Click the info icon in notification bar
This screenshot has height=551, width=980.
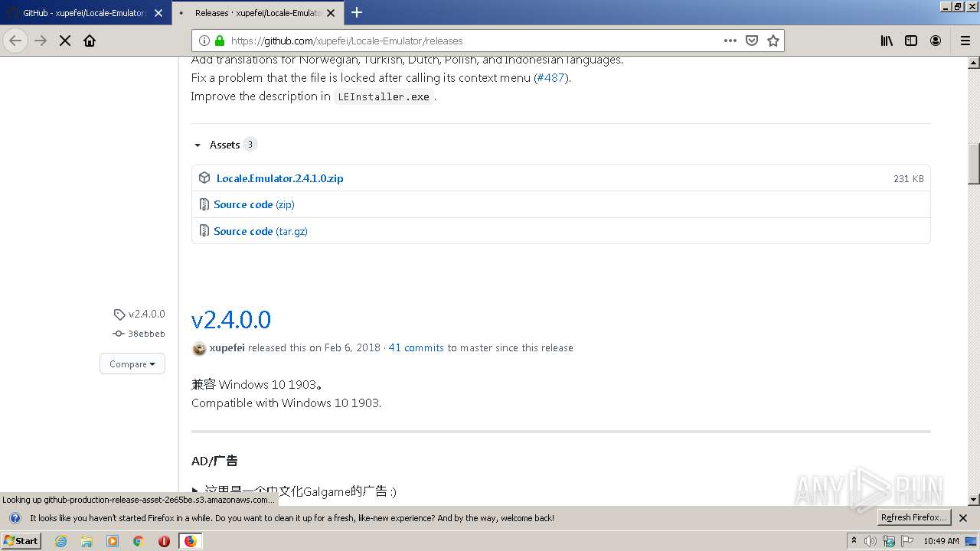[15, 518]
